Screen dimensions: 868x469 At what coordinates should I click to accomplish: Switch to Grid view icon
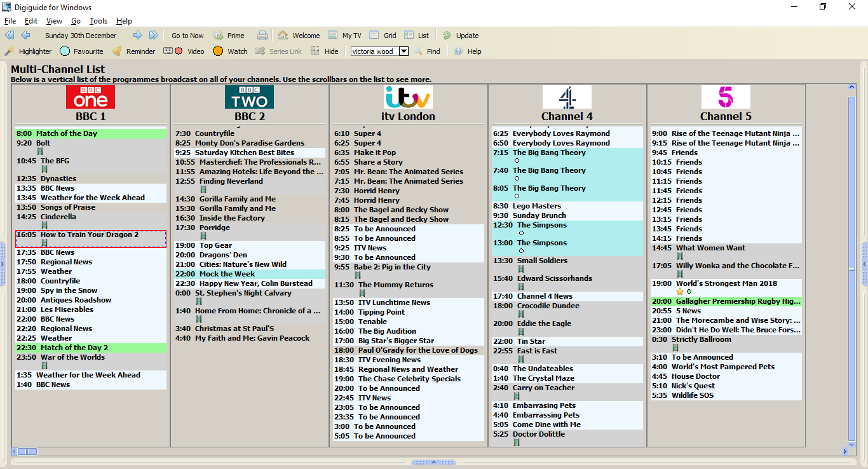[x=374, y=36]
